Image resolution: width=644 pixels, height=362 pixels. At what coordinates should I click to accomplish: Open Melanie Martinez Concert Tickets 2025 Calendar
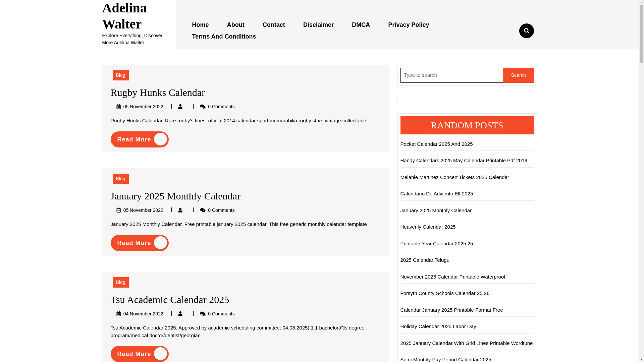tap(454, 177)
